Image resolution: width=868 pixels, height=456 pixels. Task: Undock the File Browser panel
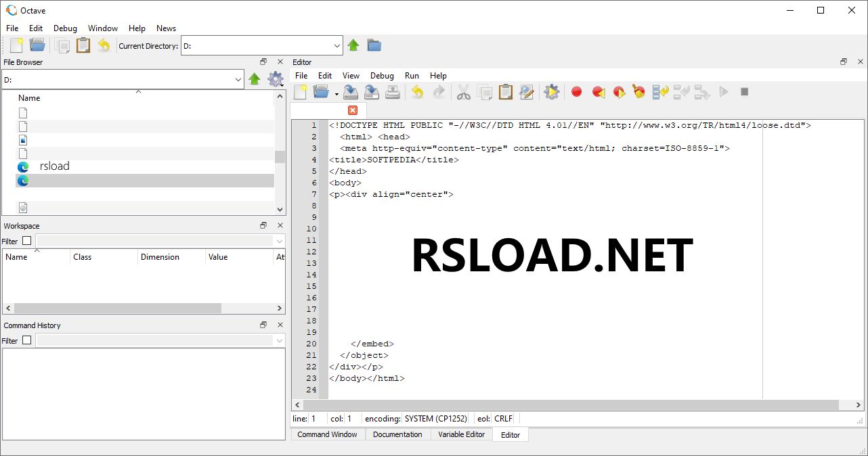click(x=263, y=62)
